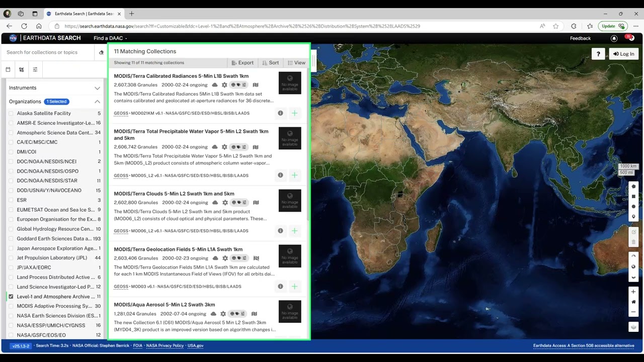
Task: Click the v25.1.3-2 version badge
Action: 21,346
